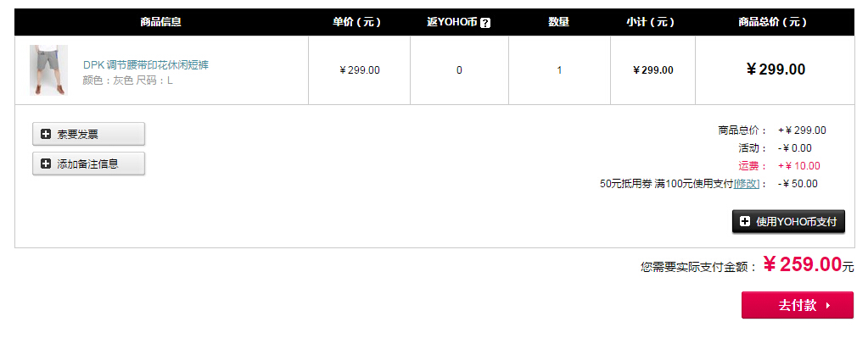Click the plus icon on 索要发票
The height and width of the screenshot is (344, 868).
pyautogui.click(x=46, y=134)
